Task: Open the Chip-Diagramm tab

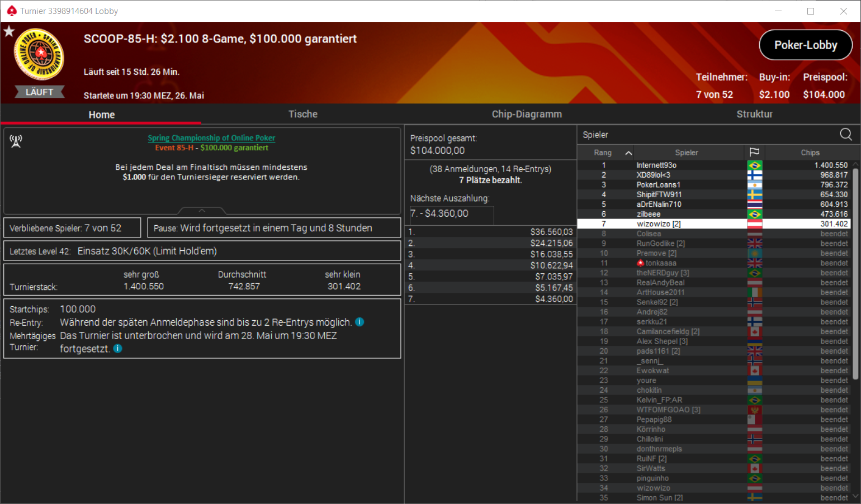Action: click(x=527, y=114)
